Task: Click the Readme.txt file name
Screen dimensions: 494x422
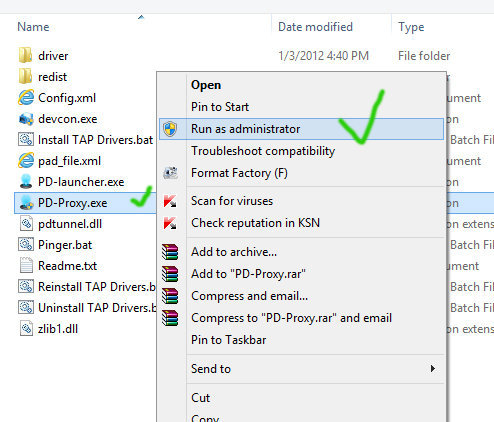Action: [x=67, y=266]
